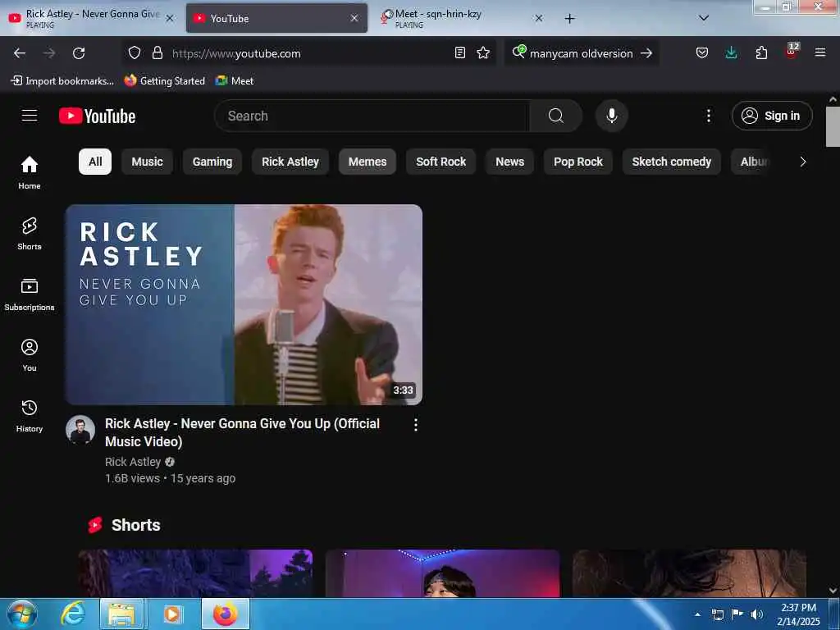
Task: Open Windows Media Player from taskbar
Action: [x=172, y=614]
